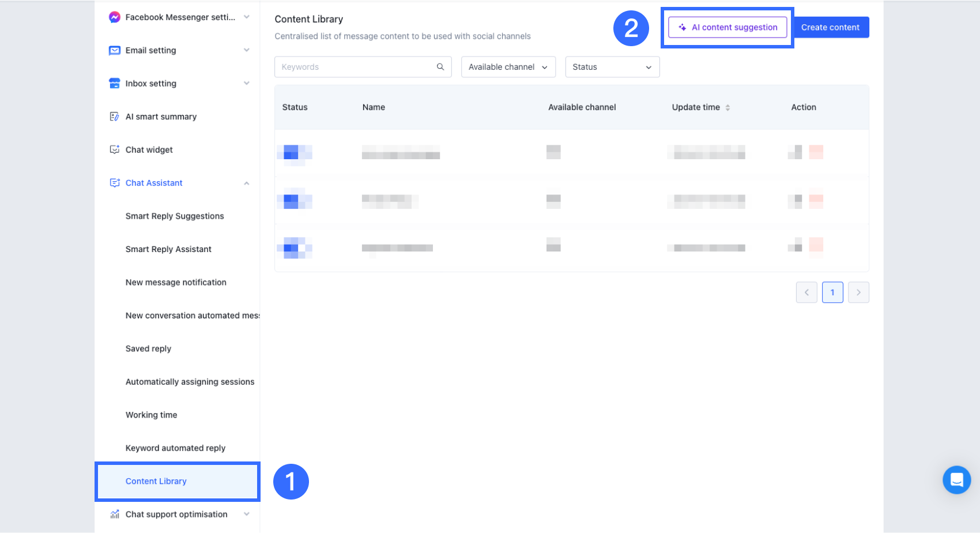
Task: Open AI smart summary from sidebar
Action: pyautogui.click(x=161, y=117)
